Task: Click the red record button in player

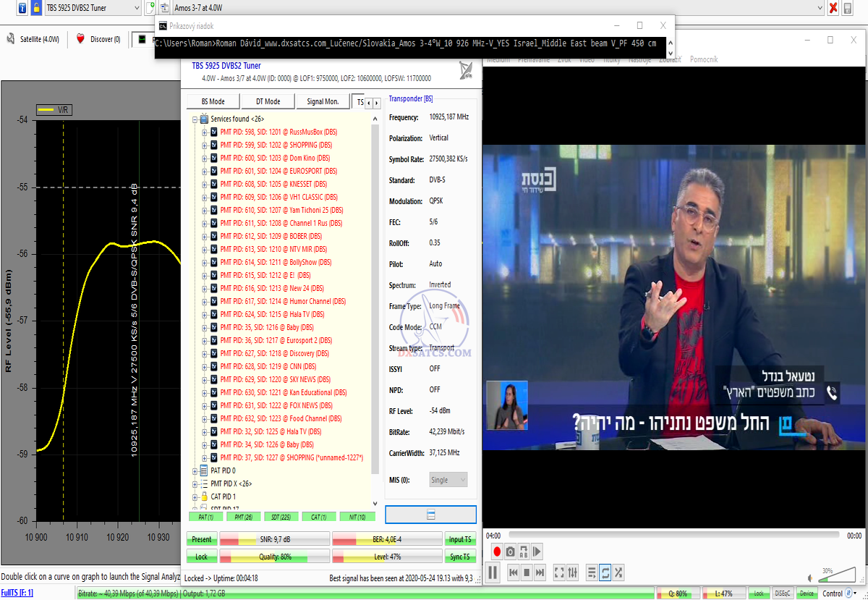Action: click(x=497, y=552)
